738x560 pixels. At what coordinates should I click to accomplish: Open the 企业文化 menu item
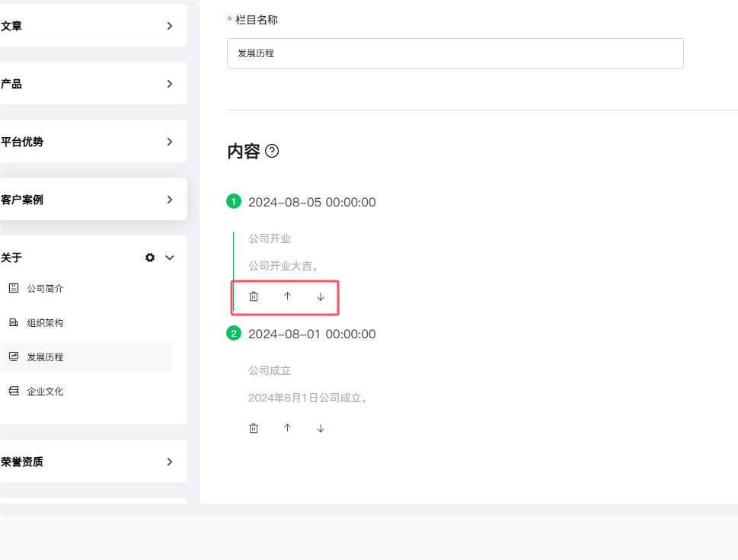[x=87, y=391]
